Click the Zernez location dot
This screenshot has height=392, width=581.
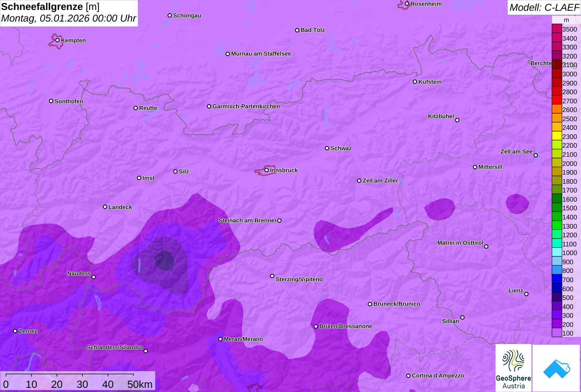coord(15,331)
